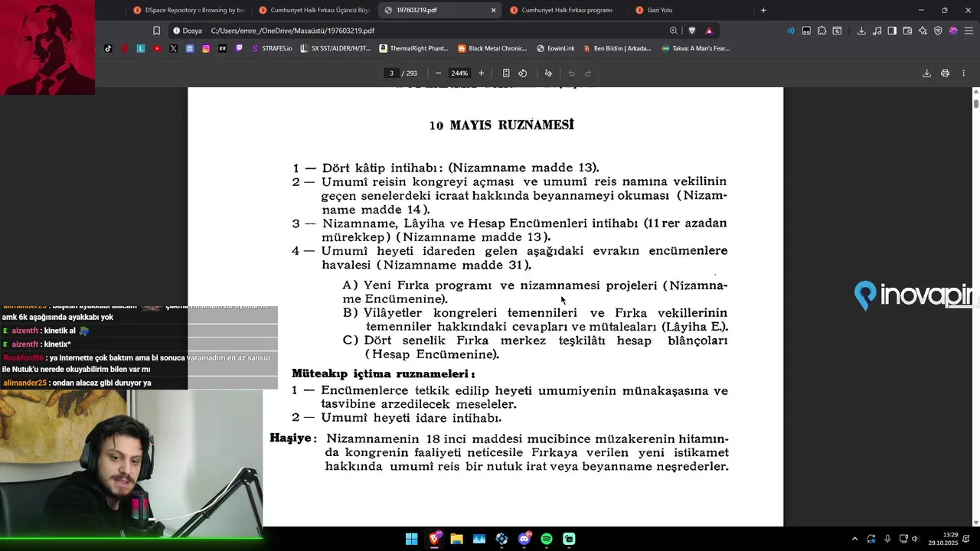Open Spotify from the taskbar
Screen dimensions: 980x551
(x=547, y=539)
